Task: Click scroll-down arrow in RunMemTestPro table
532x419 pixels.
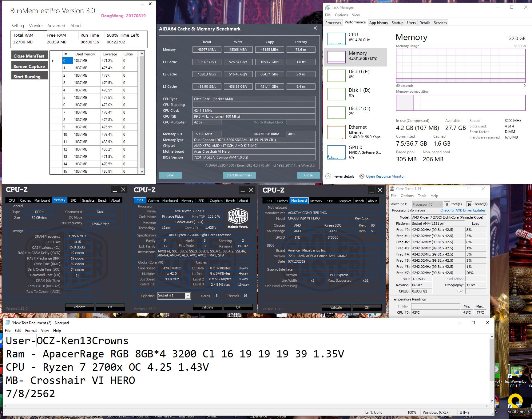Action: 142,171
